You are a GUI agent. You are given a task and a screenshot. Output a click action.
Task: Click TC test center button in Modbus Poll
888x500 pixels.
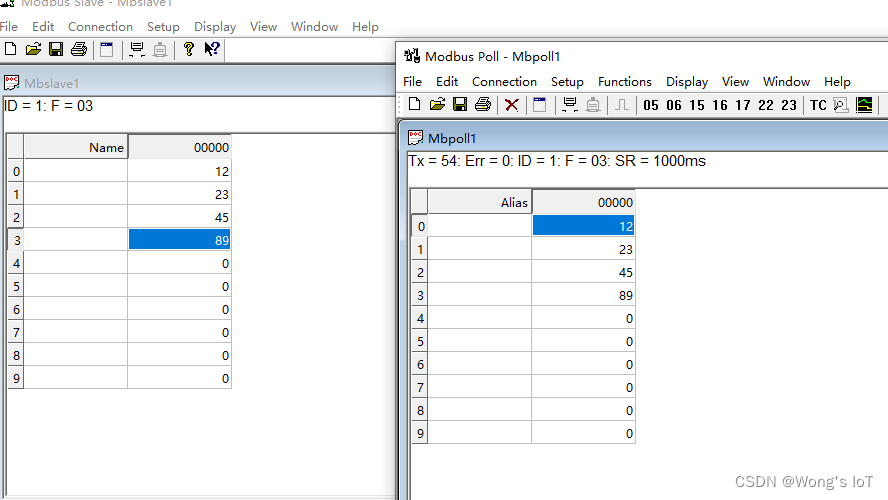click(818, 105)
